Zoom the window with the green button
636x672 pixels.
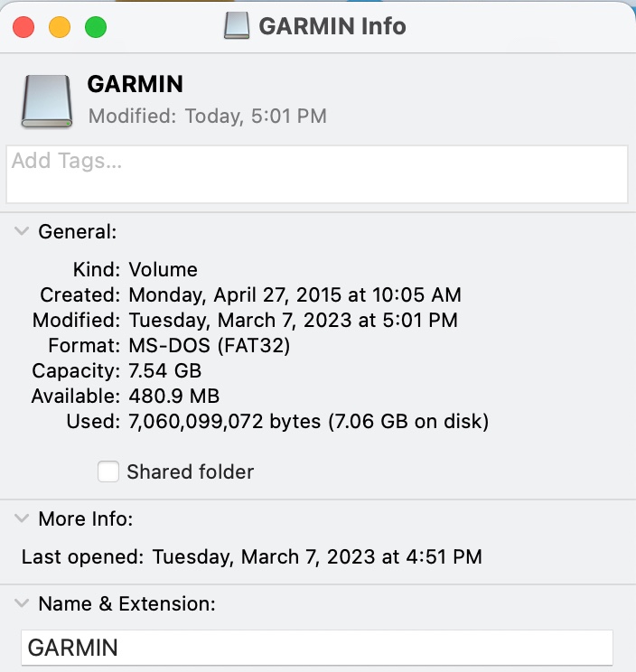96,27
